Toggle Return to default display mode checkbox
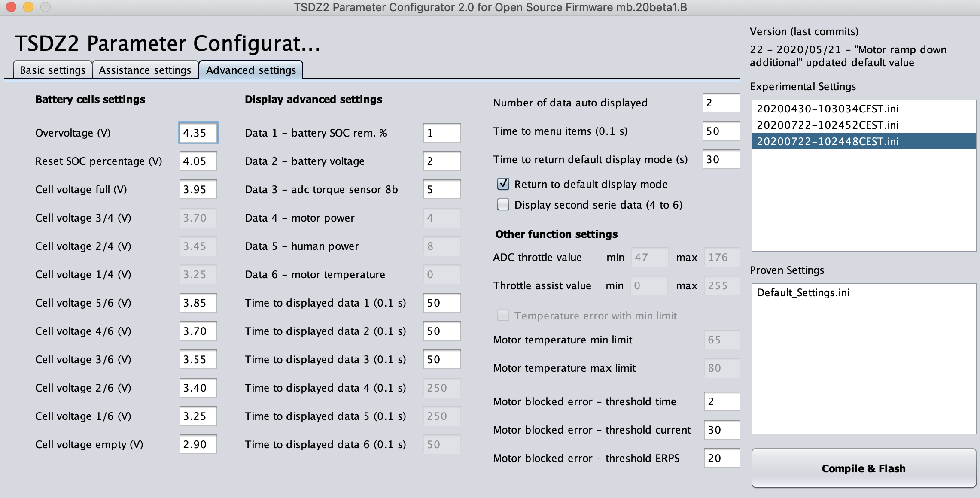Image resolution: width=980 pixels, height=498 pixels. [x=503, y=184]
